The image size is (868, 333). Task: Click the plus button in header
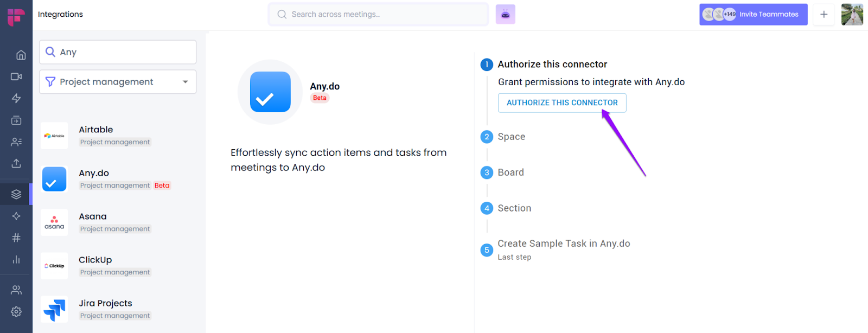point(824,15)
